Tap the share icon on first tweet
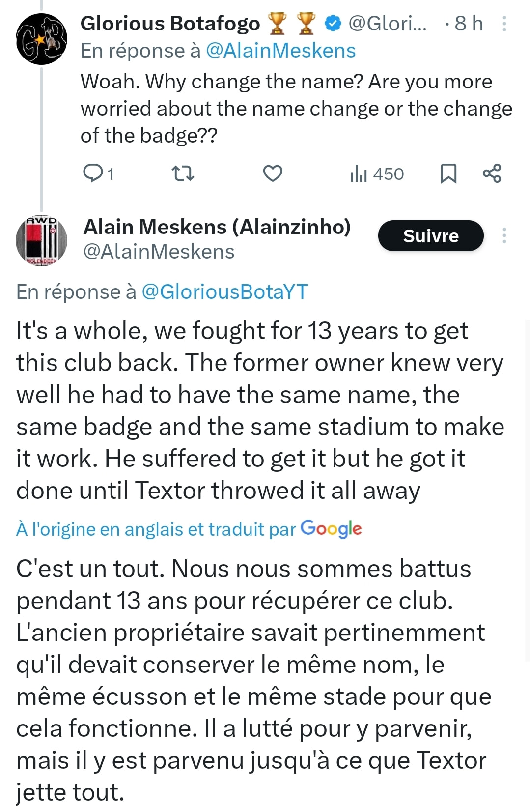The width and height of the screenshot is (530, 812). click(492, 174)
